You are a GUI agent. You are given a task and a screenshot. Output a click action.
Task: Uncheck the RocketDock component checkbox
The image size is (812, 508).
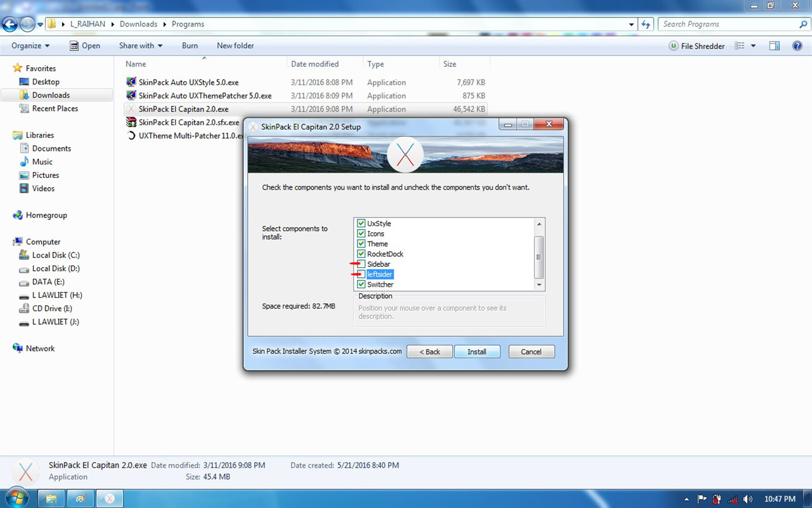[x=361, y=254]
